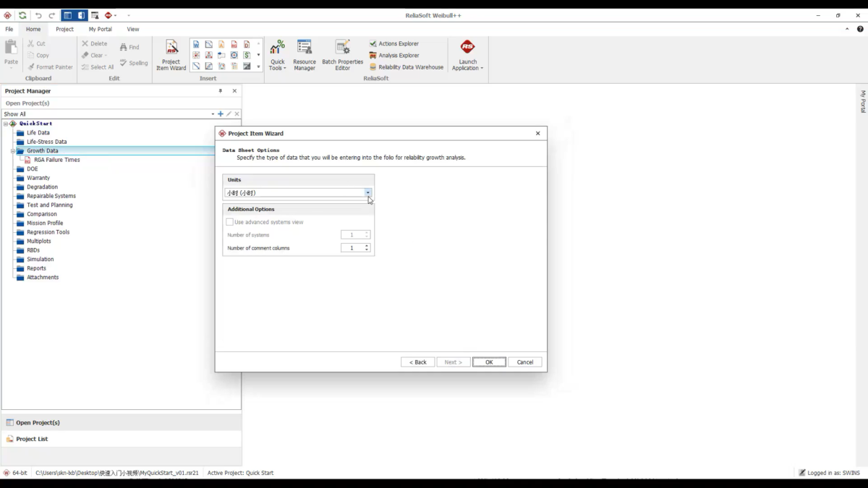This screenshot has height=488, width=868.
Task: Collapse the QuickStart project tree node
Action: click(x=6, y=124)
